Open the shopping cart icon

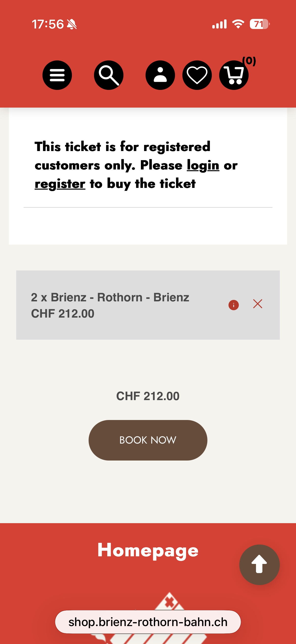[x=234, y=75]
